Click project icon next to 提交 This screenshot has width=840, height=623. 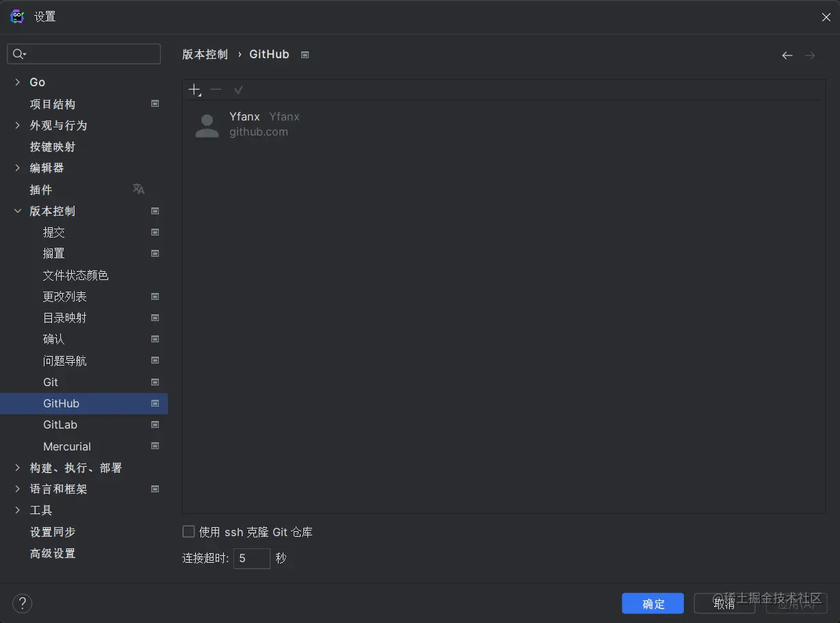coord(155,232)
